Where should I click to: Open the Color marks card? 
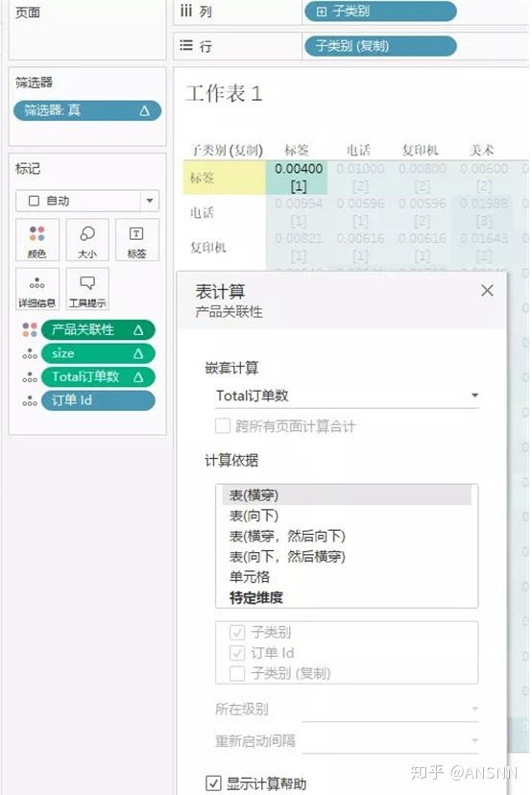(x=37, y=240)
